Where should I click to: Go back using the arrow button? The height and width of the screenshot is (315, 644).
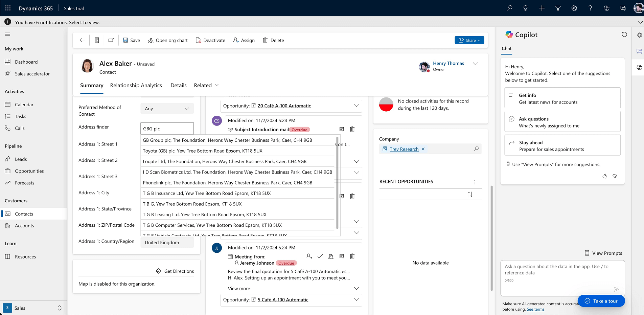(82, 40)
